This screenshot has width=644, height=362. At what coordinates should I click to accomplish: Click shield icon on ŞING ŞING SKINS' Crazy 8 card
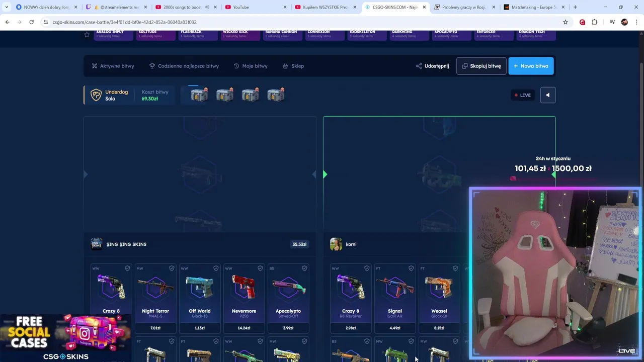[127, 268]
